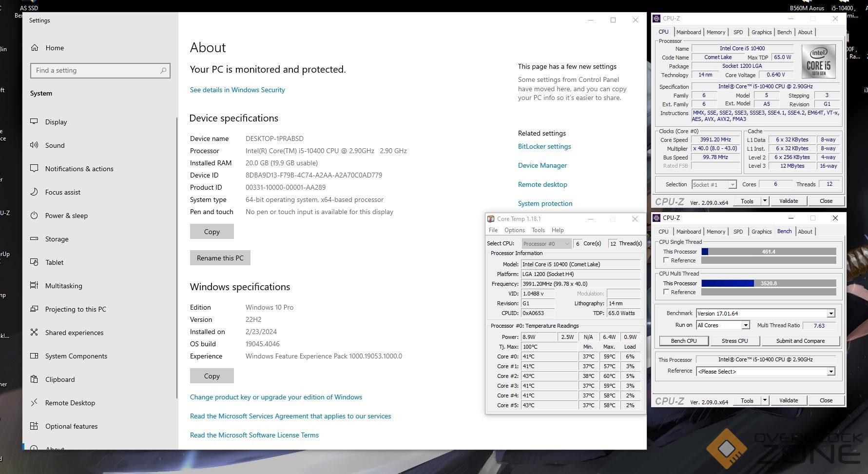This screenshot has width=868, height=474.
Task: Click the Home icon in Settings sidebar
Action: click(x=35, y=48)
